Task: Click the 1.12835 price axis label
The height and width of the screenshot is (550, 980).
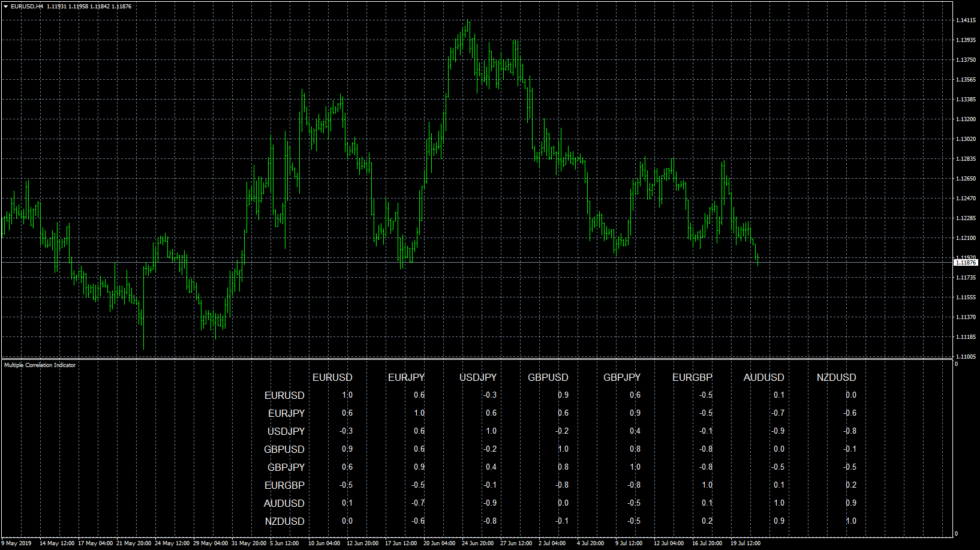Action: pyautogui.click(x=966, y=159)
